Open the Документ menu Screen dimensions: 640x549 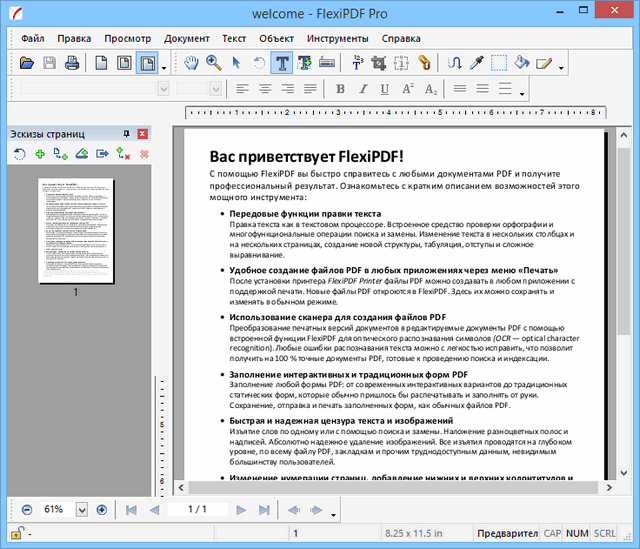coord(187,38)
